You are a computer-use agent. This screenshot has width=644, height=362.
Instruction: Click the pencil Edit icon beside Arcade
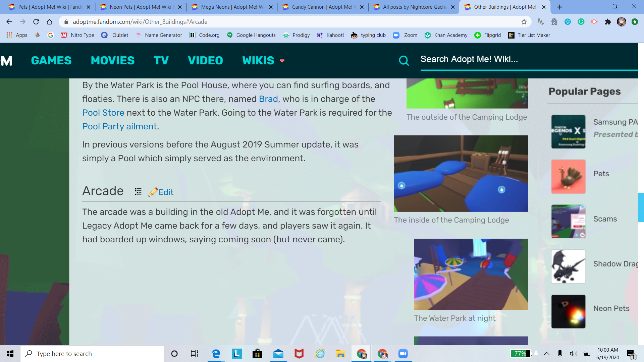[154, 192]
